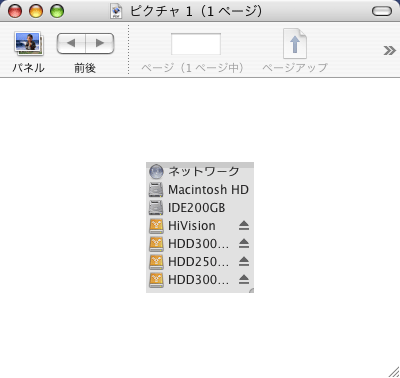The image size is (400, 378).
Task: Click the red close window button
Action: point(15,11)
